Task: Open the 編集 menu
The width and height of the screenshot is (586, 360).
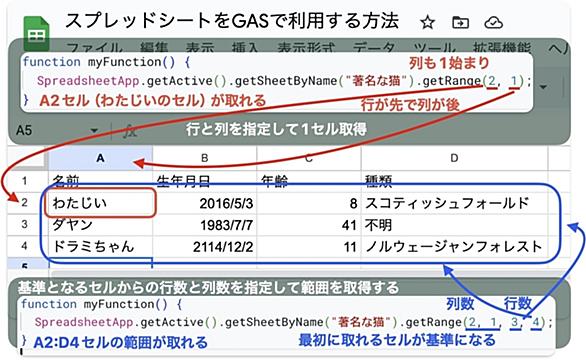Action: [x=154, y=47]
